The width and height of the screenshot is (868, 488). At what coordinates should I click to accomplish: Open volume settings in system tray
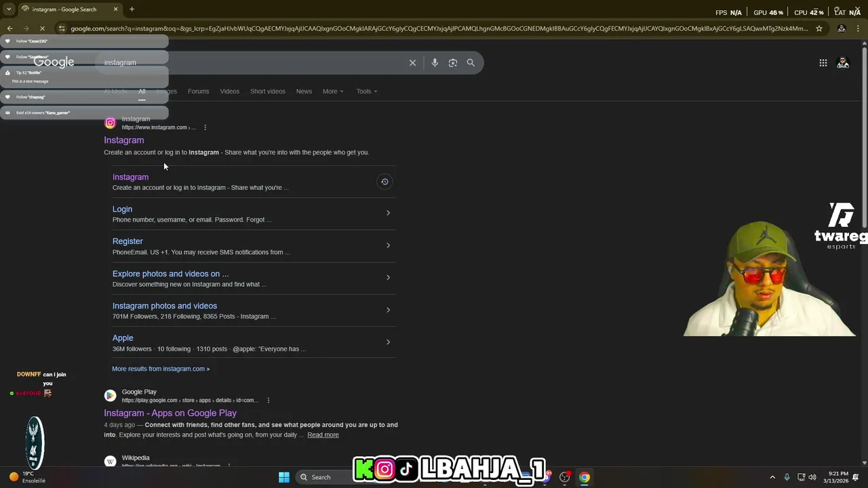pos(812,477)
